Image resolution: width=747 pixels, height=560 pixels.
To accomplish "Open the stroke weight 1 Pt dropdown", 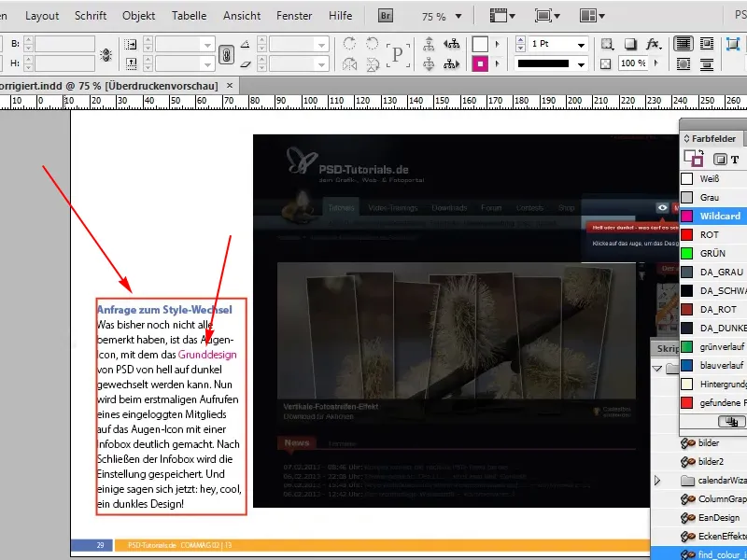I will click(582, 44).
